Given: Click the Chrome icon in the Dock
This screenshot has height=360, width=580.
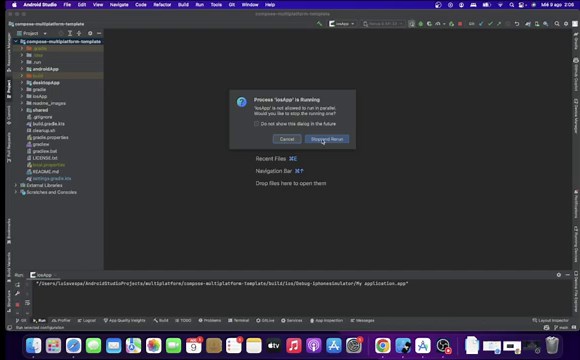Looking at the screenshot, I should click(x=382, y=346).
